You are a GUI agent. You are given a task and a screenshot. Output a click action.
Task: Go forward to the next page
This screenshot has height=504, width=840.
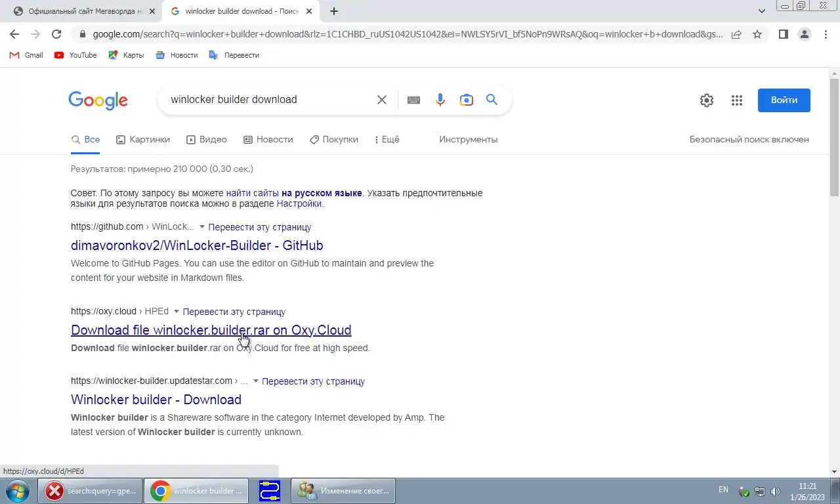35,34
